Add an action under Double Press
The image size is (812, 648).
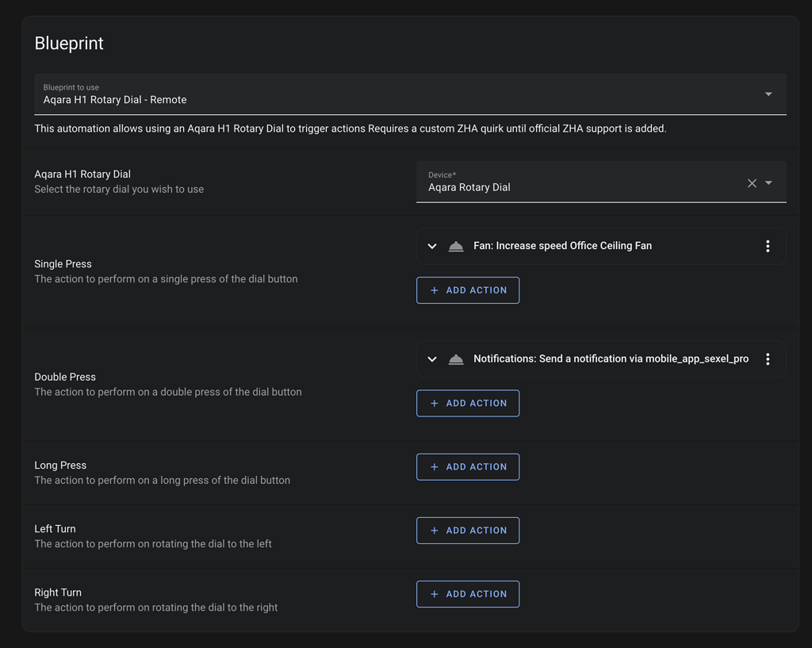tap(468, 403)
